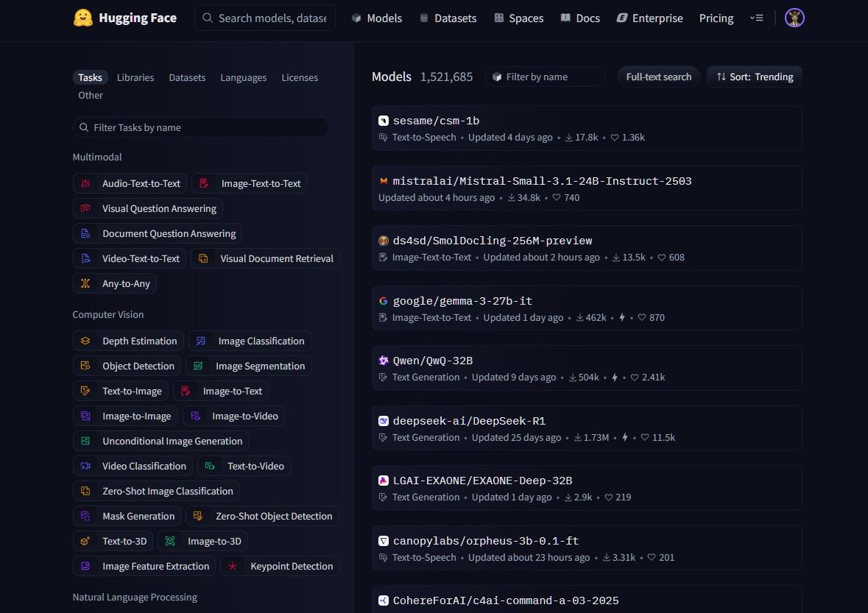Expand the Other tasks category
This screenshot has height=613, width=868.
pyautogui.click(x=90, y=95)
